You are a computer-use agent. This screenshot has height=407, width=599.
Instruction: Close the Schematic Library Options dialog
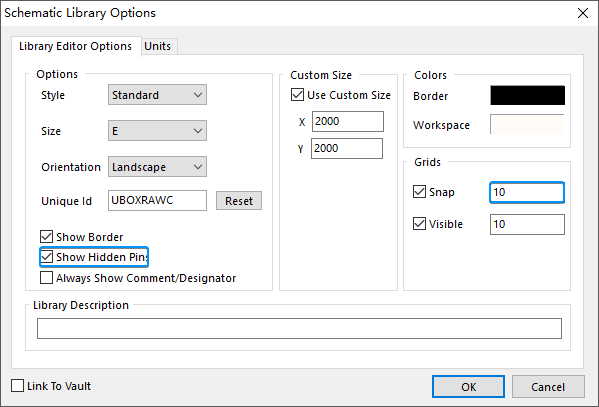(x=583, y=13)
